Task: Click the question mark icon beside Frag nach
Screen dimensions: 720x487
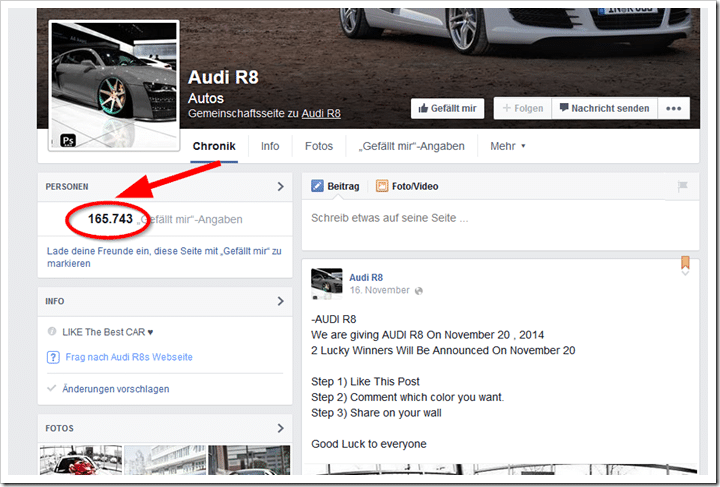Action: tap(53, 357)
